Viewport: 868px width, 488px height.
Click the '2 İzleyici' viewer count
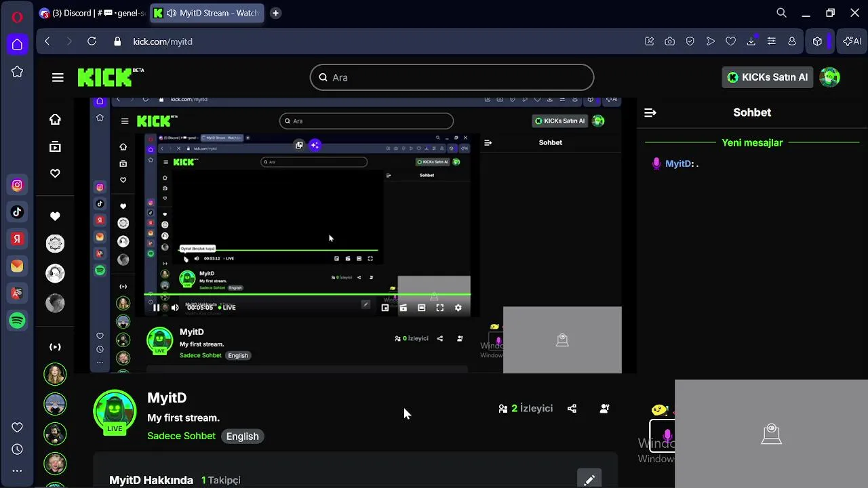point(526,409)
